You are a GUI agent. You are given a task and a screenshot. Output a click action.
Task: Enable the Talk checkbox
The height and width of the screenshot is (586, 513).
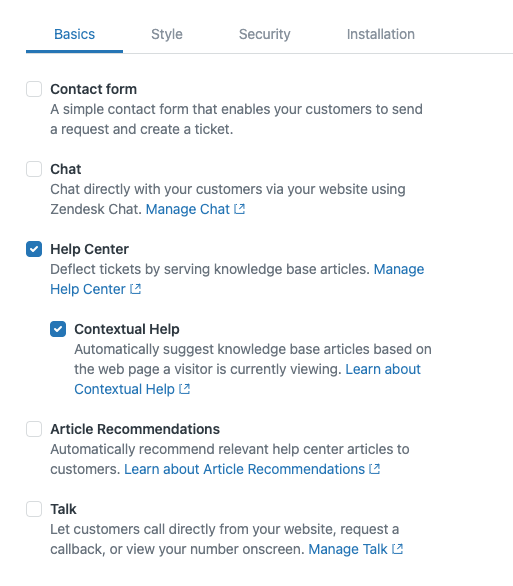coord(34,509)
